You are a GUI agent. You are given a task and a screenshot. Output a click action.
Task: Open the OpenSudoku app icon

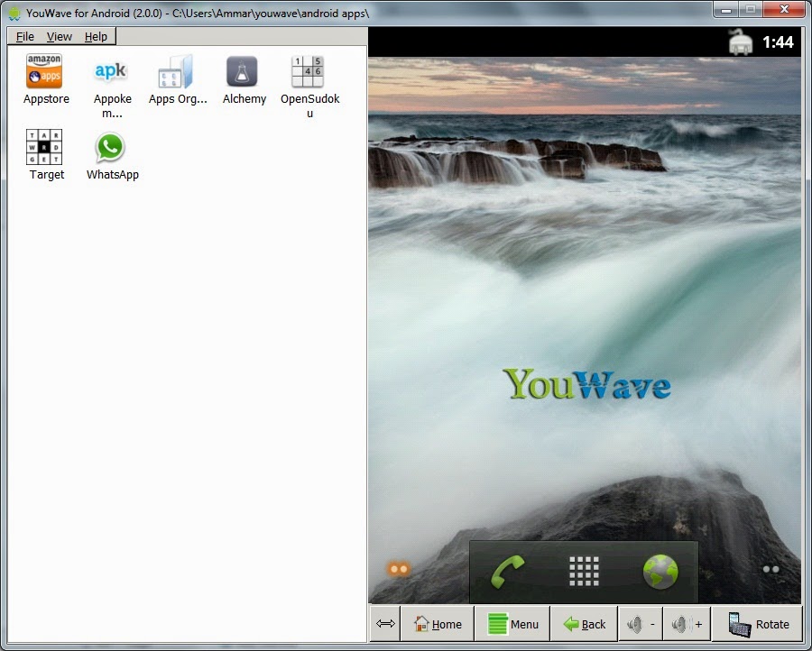(x=308, y=71)
